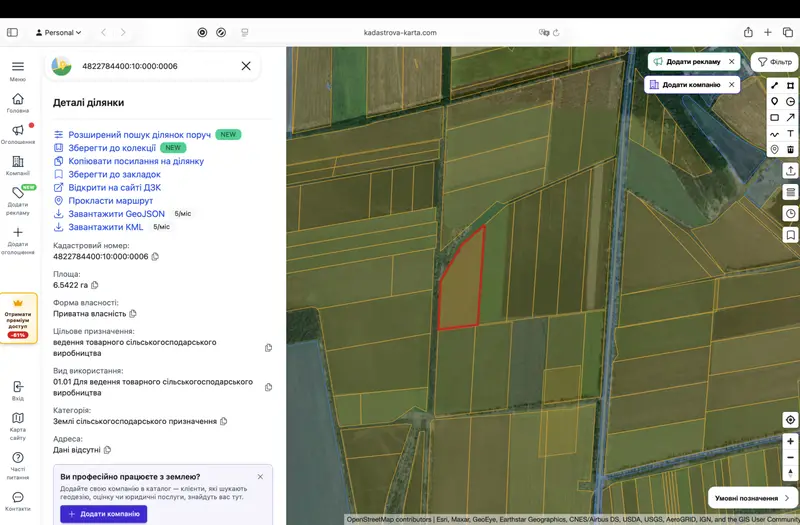Image resolution: width=800 pixels, height=525 pixels.
Task: Click Зберегти до закладок link
Action: pos(114,174)
